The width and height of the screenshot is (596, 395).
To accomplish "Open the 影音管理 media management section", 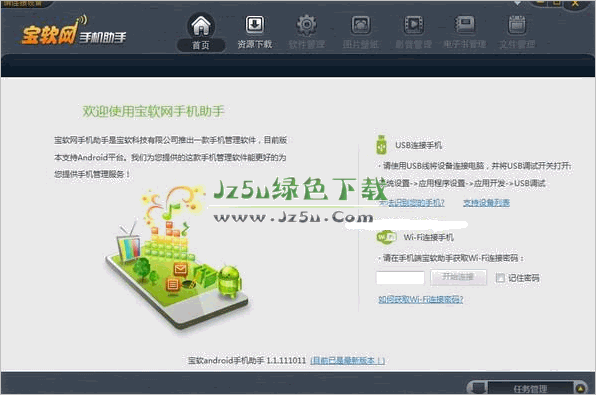I will pos(414,32).
